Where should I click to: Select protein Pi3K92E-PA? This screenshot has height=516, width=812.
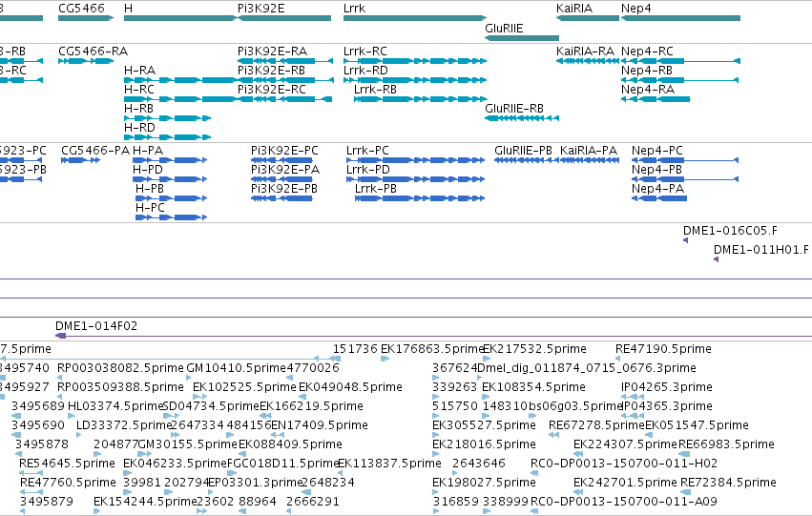click(x=281, y=179)
